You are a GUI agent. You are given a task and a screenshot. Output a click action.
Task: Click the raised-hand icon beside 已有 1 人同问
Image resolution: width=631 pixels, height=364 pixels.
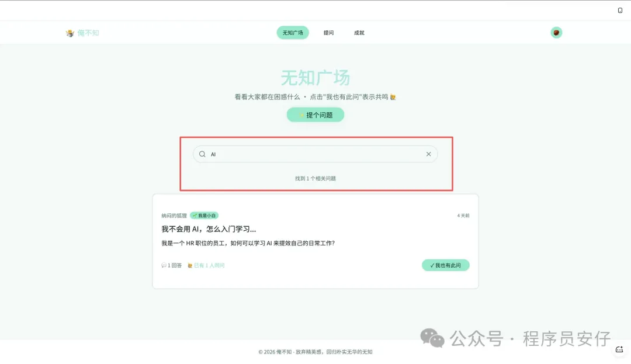(190, 266)
